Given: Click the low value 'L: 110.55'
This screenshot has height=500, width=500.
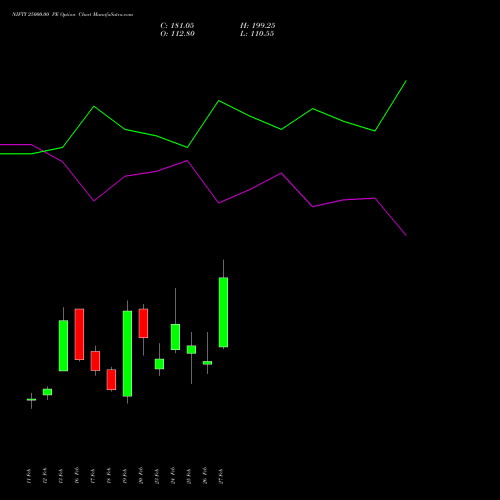Looking at the screenshot, I should (x=257, y=34).
